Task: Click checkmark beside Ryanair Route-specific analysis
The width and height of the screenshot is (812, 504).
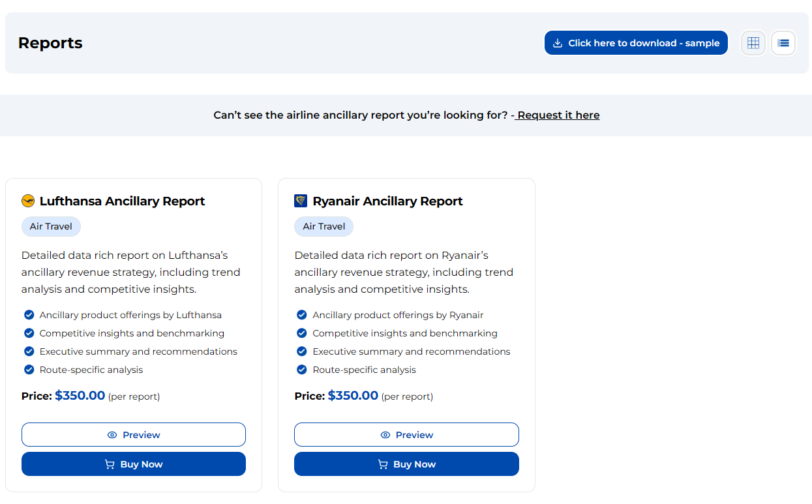Action: 301,370
